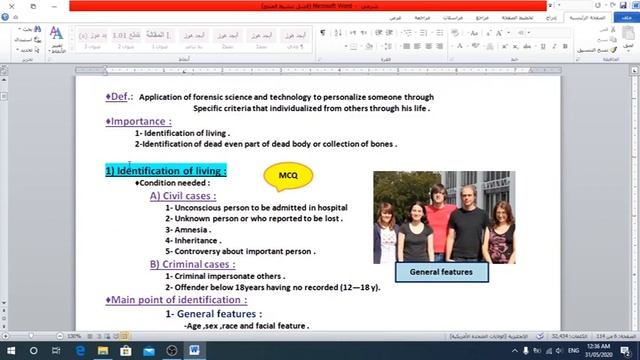640x360 pixels.
Task: Switch to the References ribbon tab
Action: [482, 18]
